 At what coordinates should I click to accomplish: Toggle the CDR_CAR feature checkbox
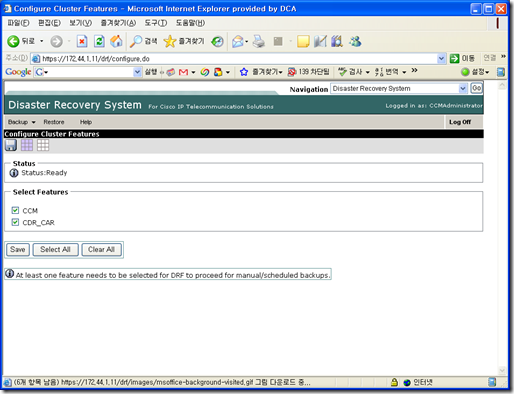click(x=15, y=222)
